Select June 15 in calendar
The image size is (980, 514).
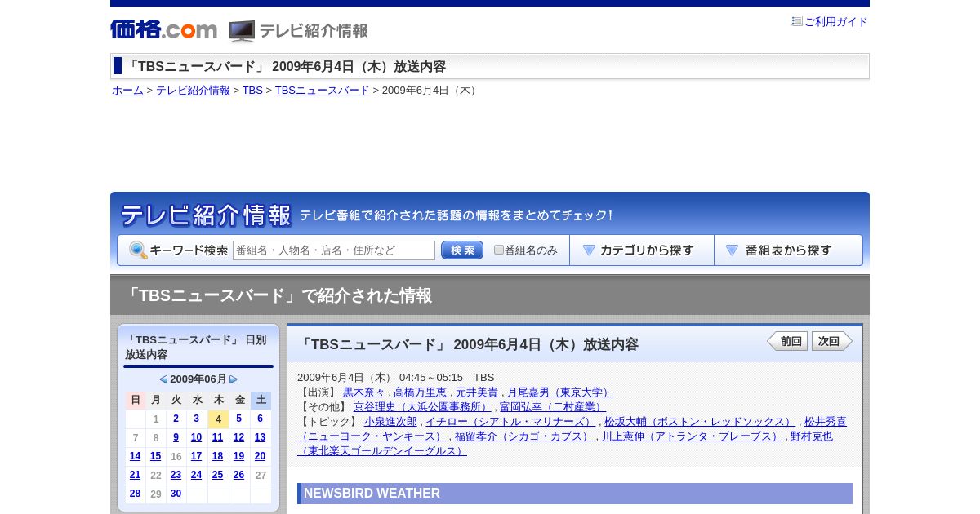pos(155,456)
